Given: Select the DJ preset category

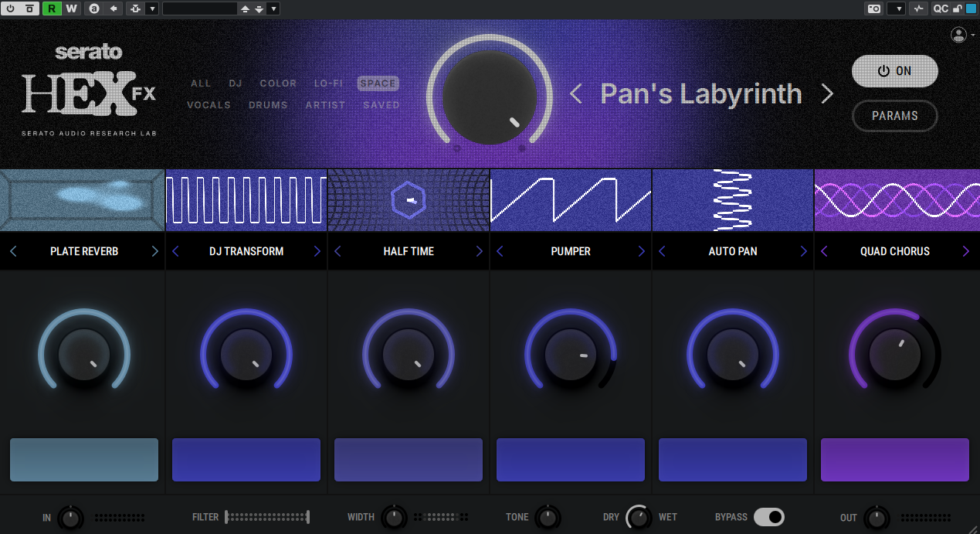Looking at the screenshot, I should coord(236,83).
